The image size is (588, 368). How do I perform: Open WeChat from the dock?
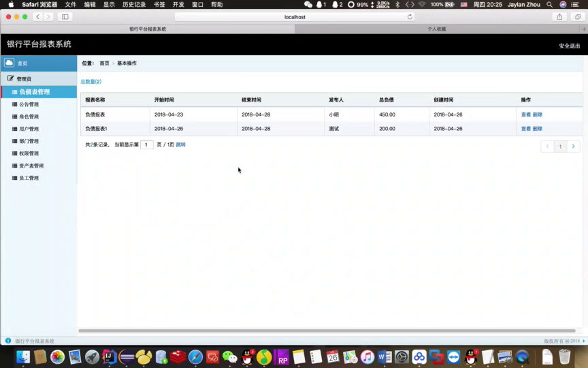pos(229,356)
